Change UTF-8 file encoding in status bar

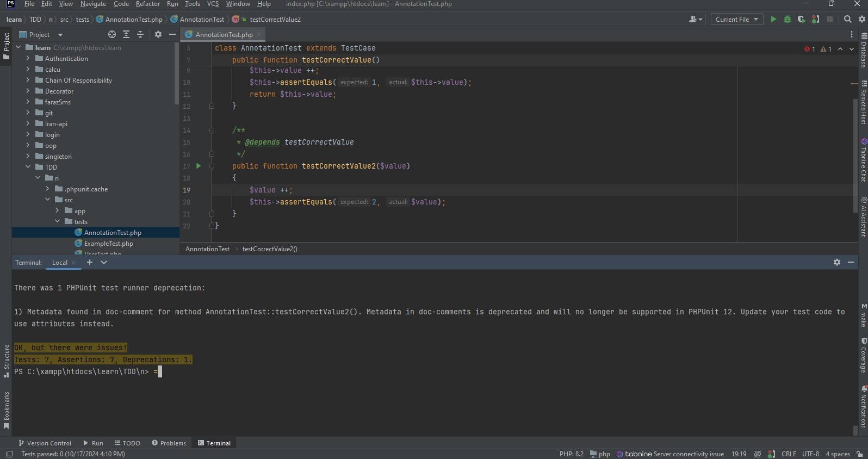coord(810,454)
